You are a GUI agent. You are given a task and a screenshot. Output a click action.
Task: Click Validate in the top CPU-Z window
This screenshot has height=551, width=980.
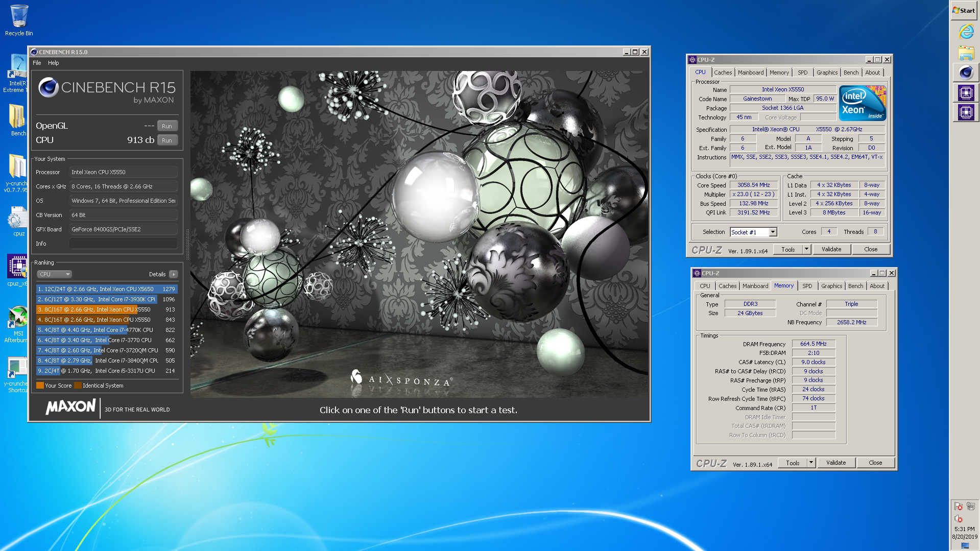[x=831, y=249]
